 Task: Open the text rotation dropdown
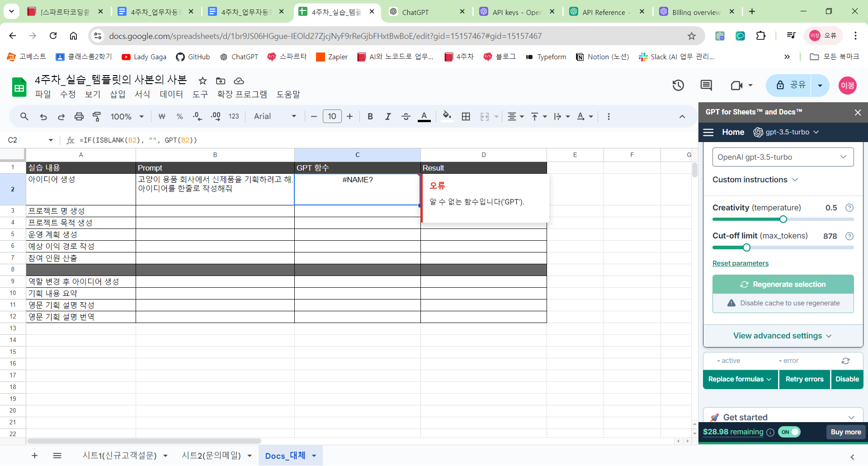585,117
